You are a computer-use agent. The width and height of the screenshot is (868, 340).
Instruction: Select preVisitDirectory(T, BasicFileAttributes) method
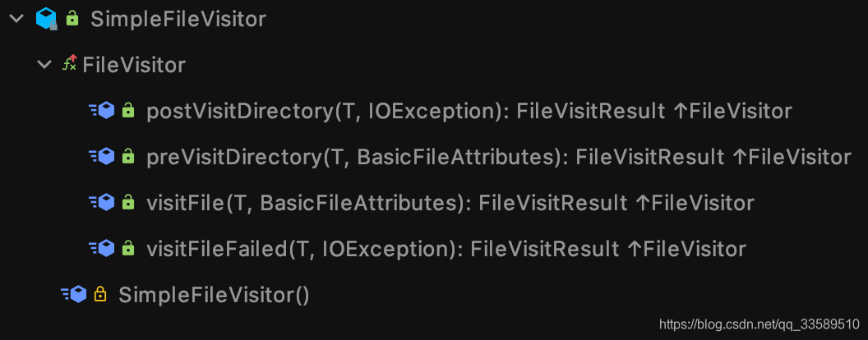pyautogui.click(x=498, y=156)
